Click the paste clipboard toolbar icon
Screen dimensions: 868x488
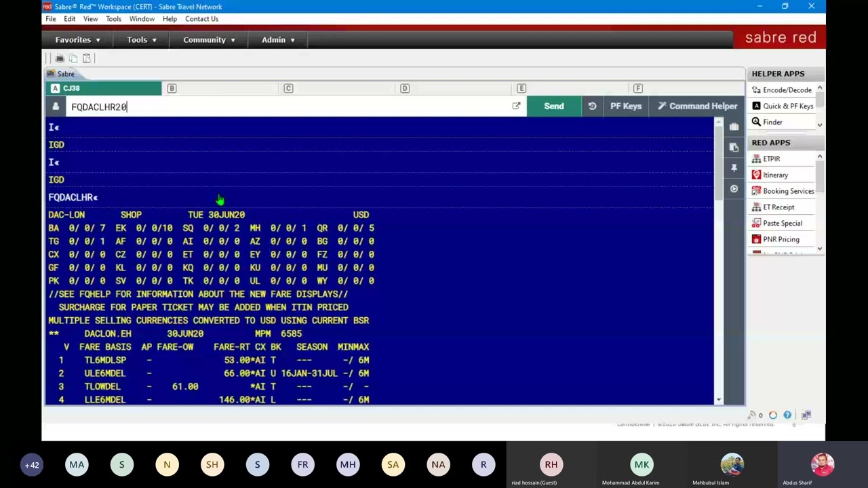click(x=87, y=58)
